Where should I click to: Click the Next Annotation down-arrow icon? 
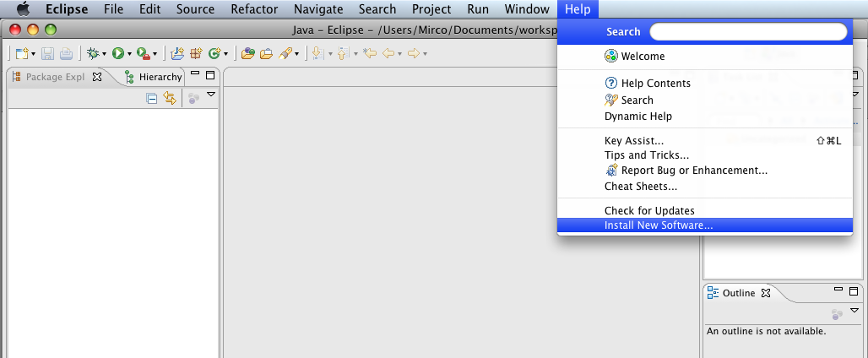(x=317, y=54)
